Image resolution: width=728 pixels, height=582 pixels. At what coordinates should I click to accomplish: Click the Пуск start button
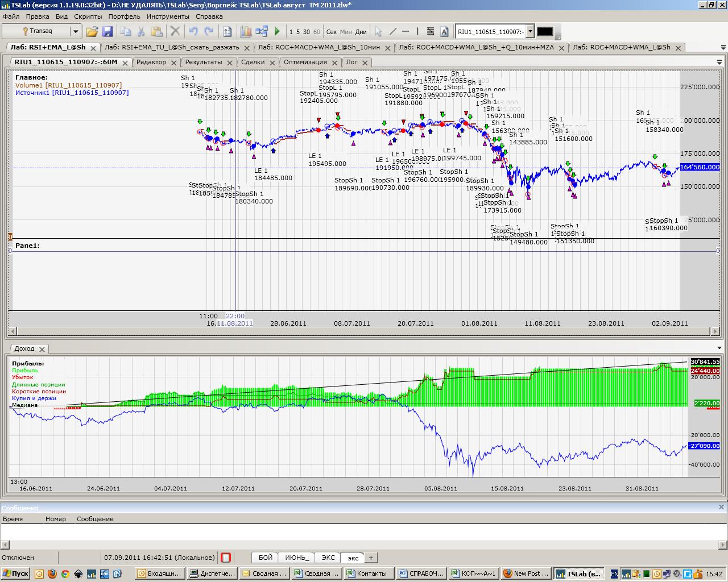tap(16, 573)
